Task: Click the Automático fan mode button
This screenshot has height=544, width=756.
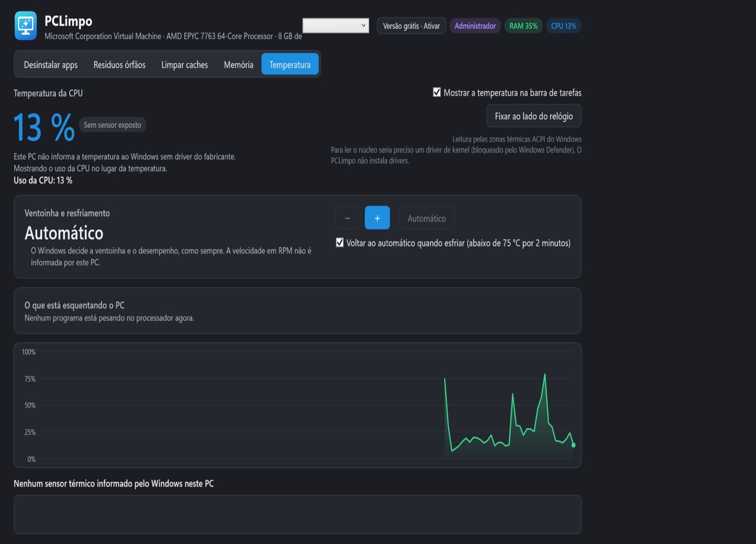Action: (426, 218)
